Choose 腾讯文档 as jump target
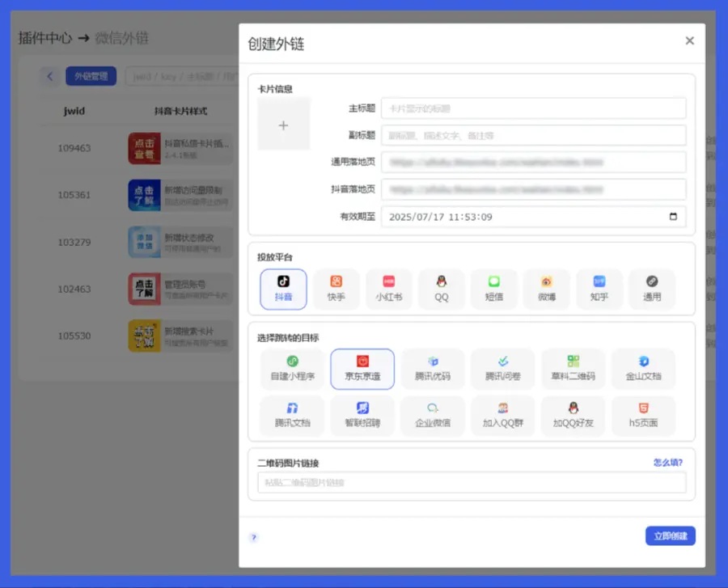The height and width of the screenshot is (588, 728). pos(293,416)
